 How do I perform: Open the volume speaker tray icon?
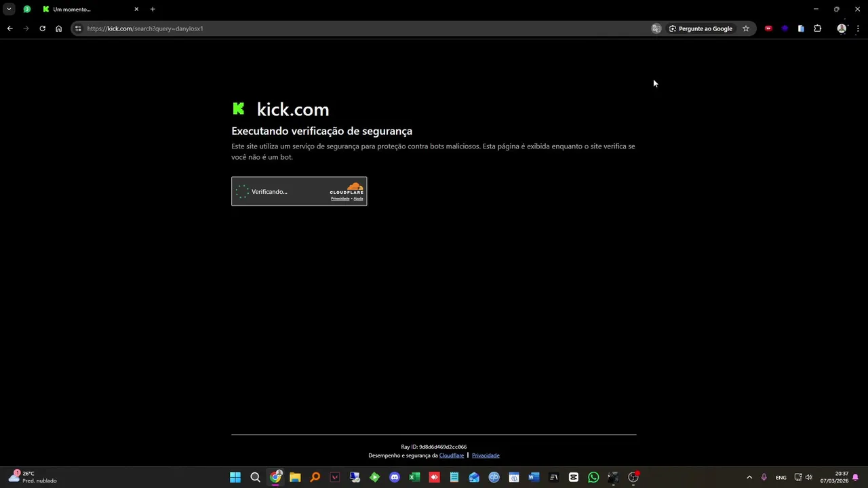pyautogui.click(x=808, y=477)
